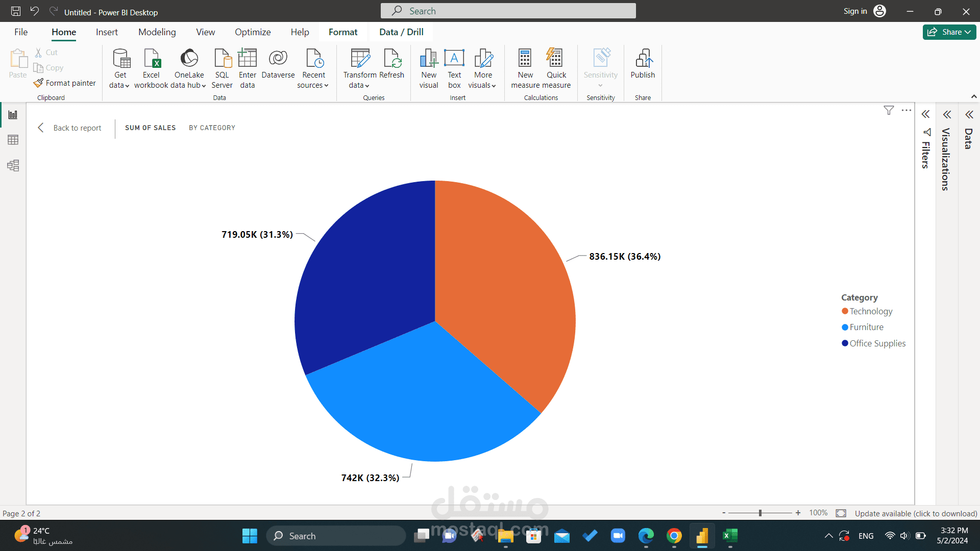Expand the Data pane
Image resolution: width=980 pixels, height=551 pixels.
[969, 114]
